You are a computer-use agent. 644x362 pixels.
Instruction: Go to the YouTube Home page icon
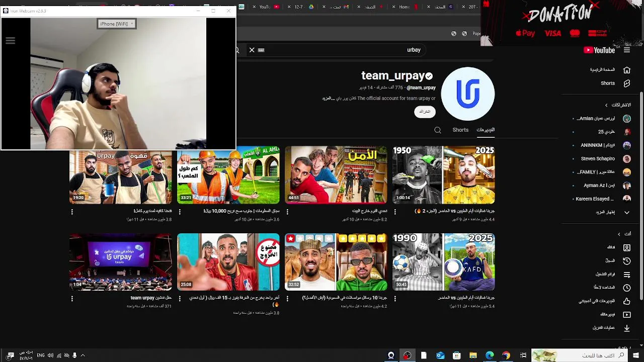click(627, 70)
